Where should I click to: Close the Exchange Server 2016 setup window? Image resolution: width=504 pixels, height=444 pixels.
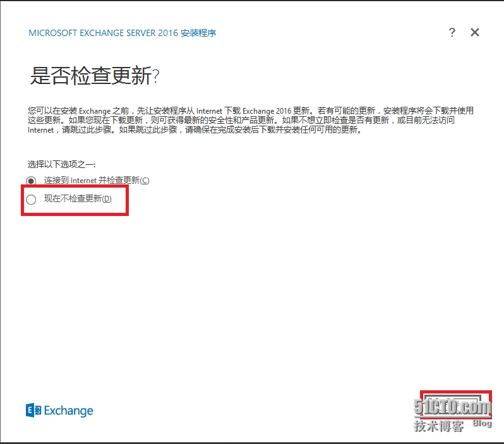point(475,32)
